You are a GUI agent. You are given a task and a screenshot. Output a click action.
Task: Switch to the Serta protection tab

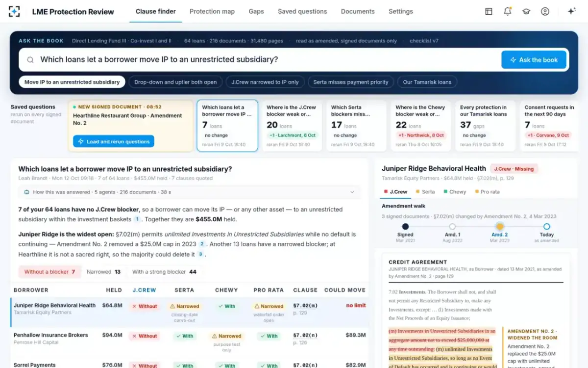(425, 192)
